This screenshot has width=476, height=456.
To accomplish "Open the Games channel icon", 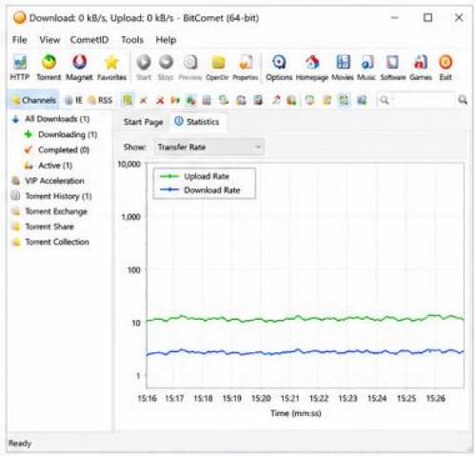I will [421, 68].
